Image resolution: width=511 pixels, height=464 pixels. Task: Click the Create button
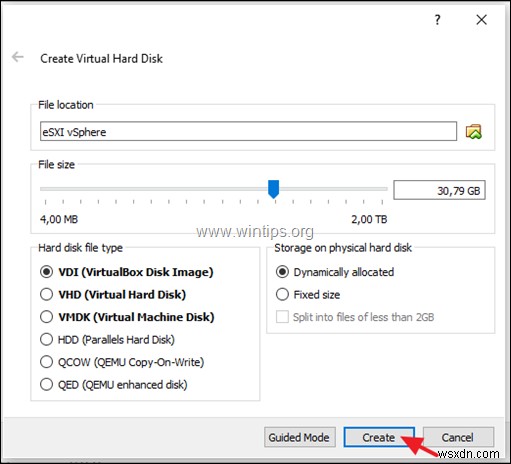379,437
